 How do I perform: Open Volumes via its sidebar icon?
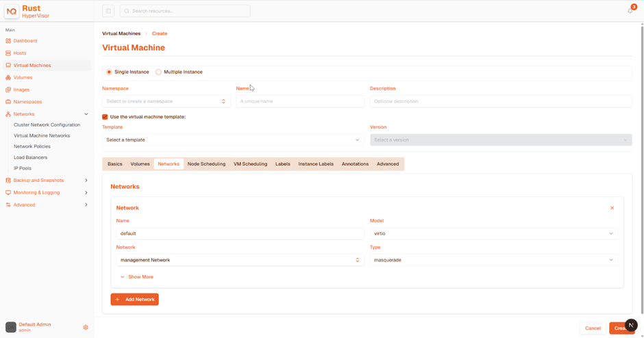[x=8, y=77]
